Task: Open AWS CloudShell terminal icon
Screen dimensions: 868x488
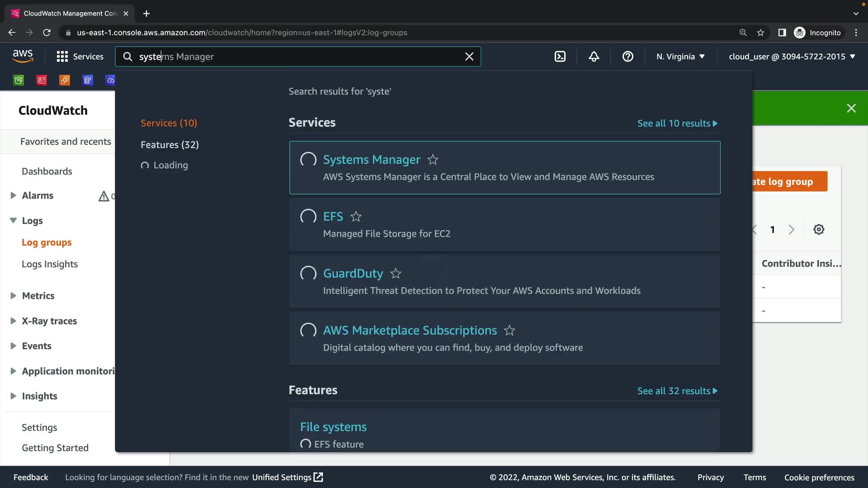Action: 560,56
